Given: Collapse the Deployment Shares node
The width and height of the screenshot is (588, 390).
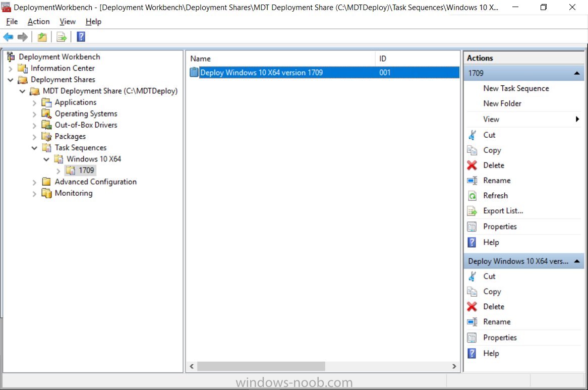Looking at the screenshot, I should tap(11, 80).
